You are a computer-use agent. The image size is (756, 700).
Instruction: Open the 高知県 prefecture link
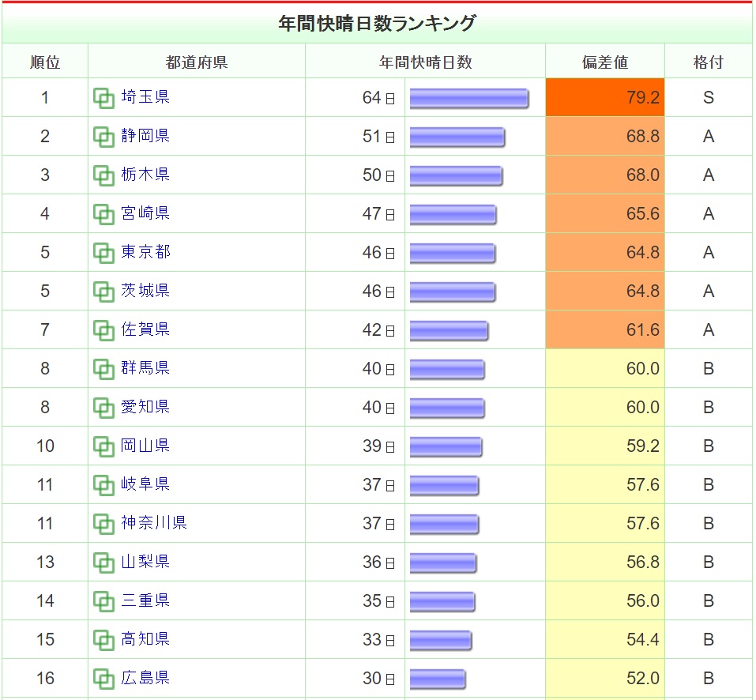pyautogui.click(x=145, y=639)
